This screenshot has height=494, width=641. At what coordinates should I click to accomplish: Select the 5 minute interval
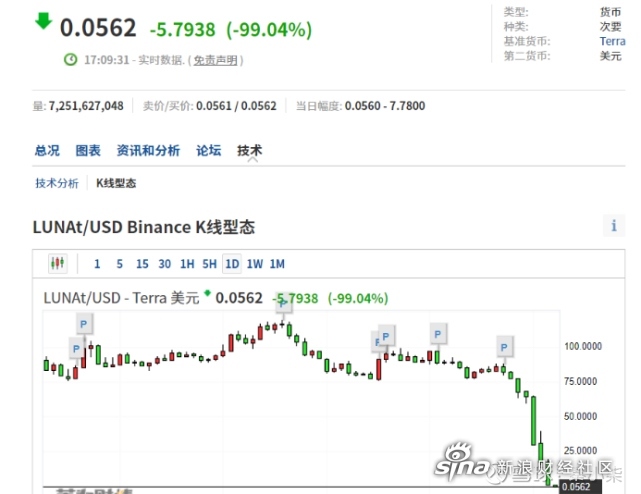(x=119, y=264)
